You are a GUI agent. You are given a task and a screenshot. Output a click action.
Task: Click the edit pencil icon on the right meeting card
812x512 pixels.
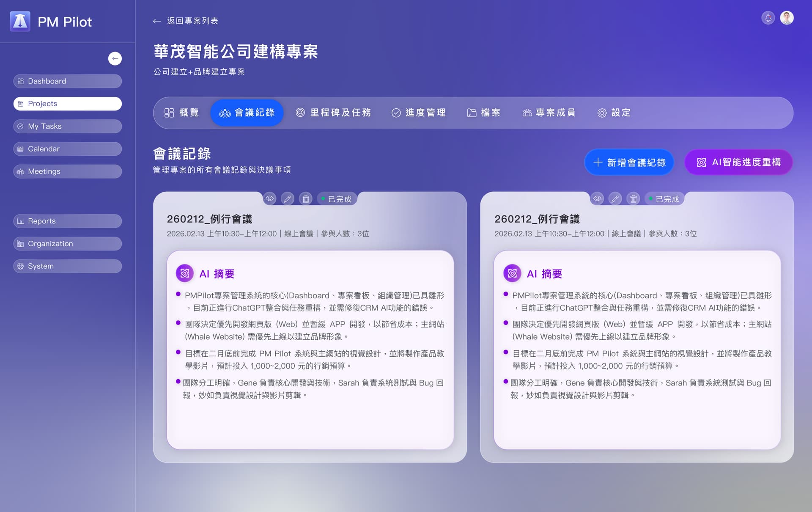(615, 198)
